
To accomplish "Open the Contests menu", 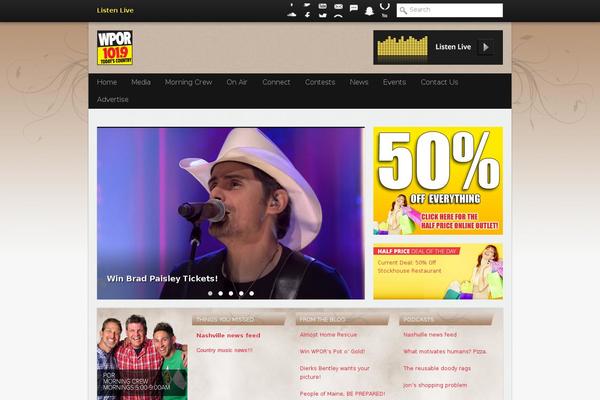I will click(320, 82).
